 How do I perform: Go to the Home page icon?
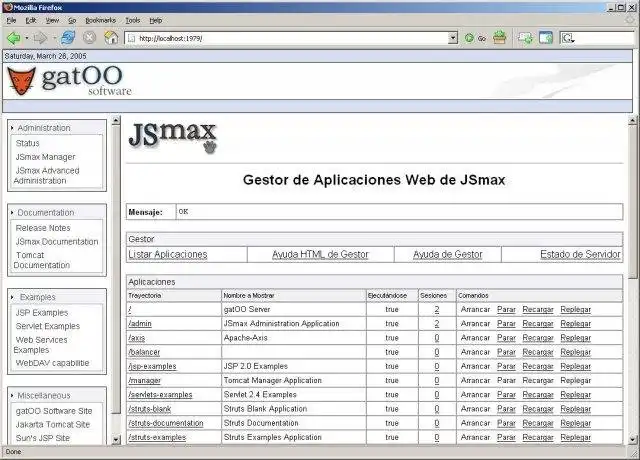111,38
